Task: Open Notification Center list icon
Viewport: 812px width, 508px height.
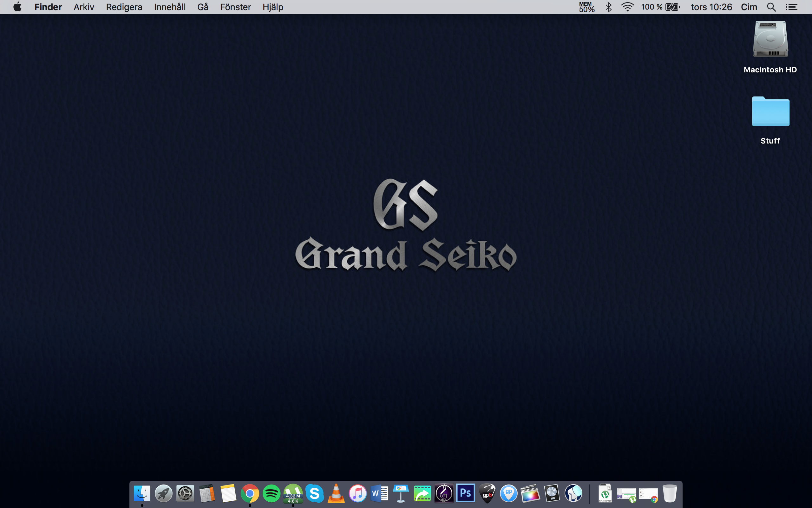Action: 791,7
